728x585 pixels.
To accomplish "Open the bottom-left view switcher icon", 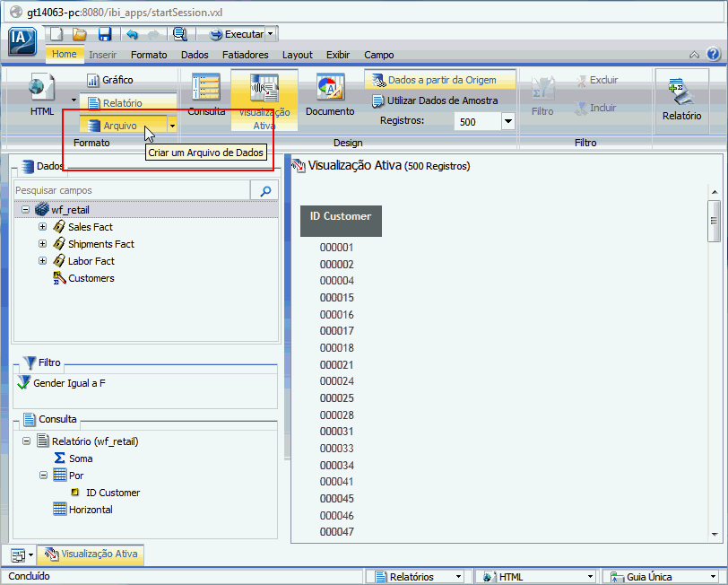I will 18,554.
